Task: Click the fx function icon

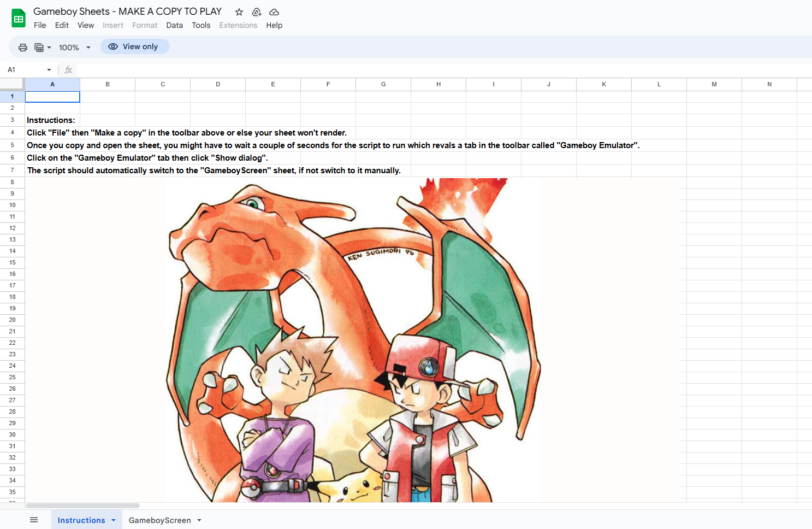Action: 68,70
